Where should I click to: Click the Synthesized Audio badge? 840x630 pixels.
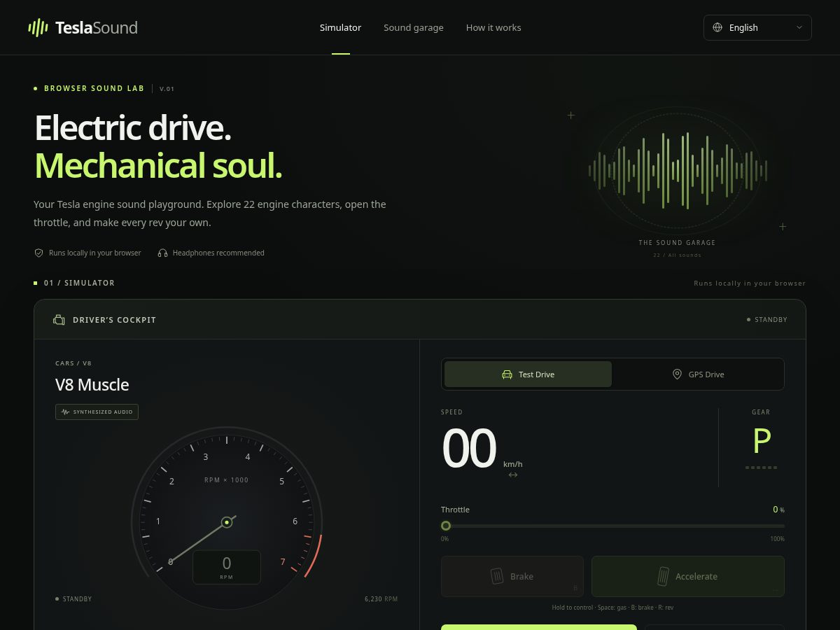(x=97, y=412)
